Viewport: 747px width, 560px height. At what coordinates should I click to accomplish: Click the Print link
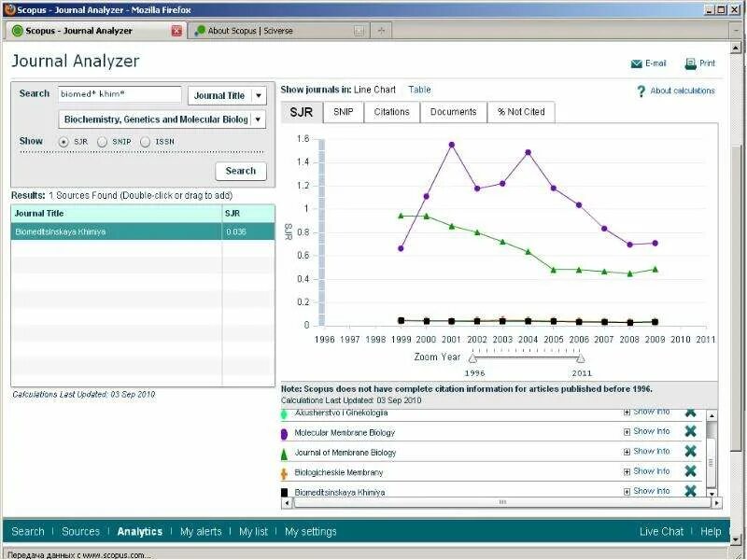click(707, 63)
